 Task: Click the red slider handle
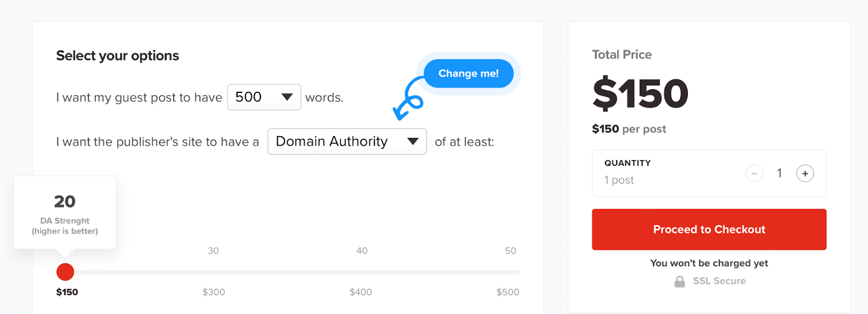point(65,272)
